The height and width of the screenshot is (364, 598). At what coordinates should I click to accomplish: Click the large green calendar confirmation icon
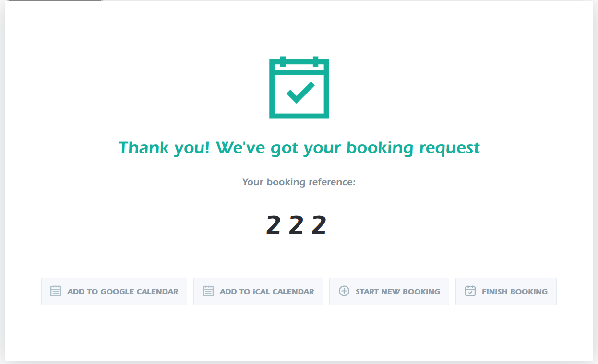299,88
